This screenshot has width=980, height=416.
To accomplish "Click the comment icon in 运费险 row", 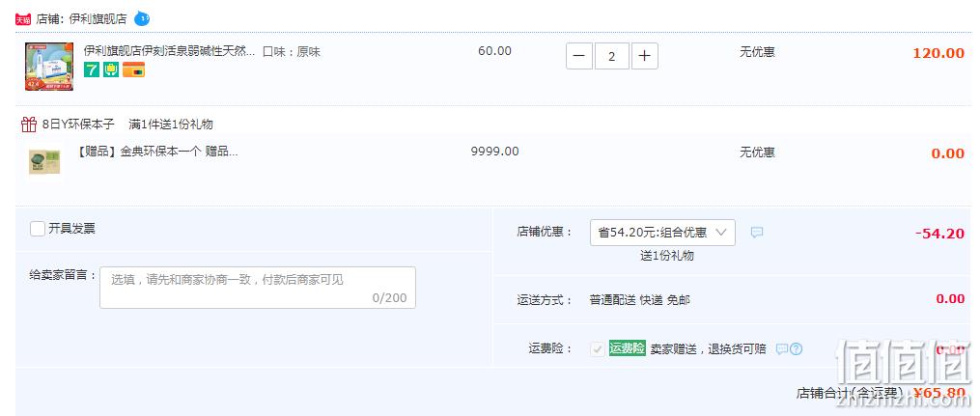I will [x=781, y=349].
